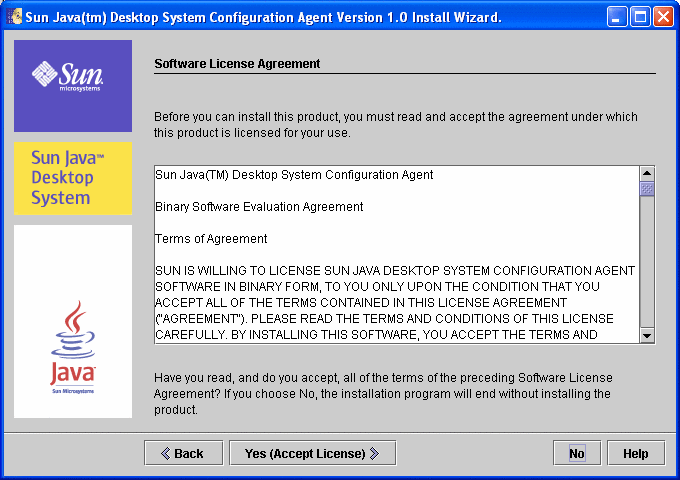680x480 pixels.
Task: Click the 'Have you read, and do you accept' text
Action: [x=383, y=394]
